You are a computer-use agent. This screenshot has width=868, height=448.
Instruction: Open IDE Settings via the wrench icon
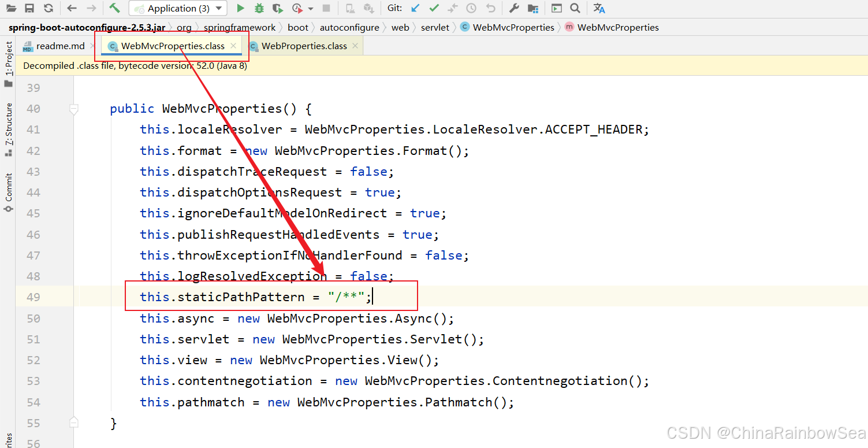pyautogui.click(x=514, y=8)
